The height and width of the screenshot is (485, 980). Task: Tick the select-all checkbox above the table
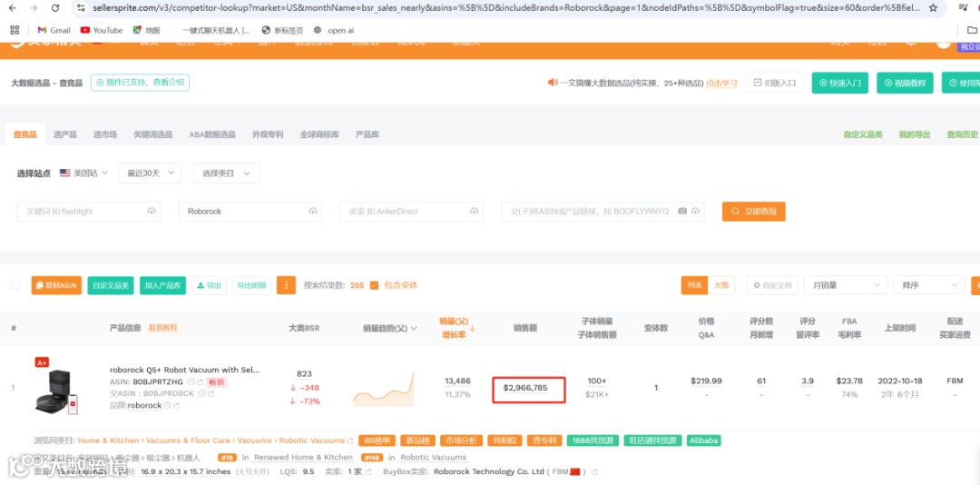click(15, 285)
